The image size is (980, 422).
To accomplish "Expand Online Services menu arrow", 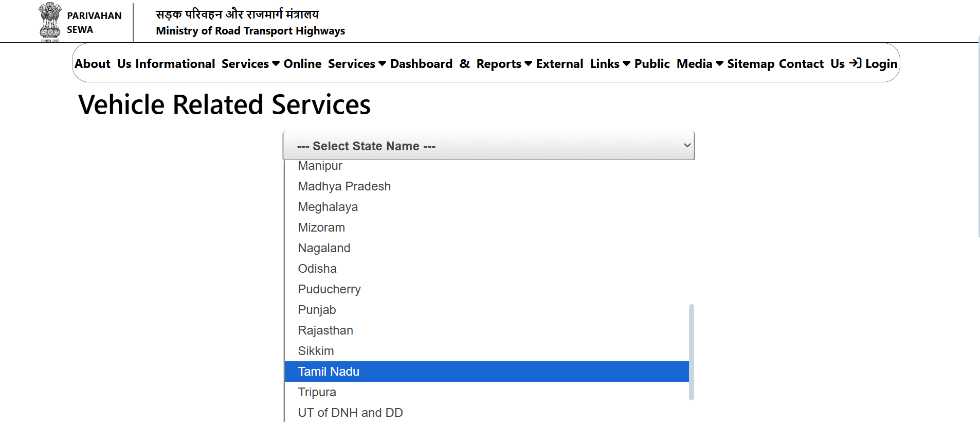I will pos(383,64).
